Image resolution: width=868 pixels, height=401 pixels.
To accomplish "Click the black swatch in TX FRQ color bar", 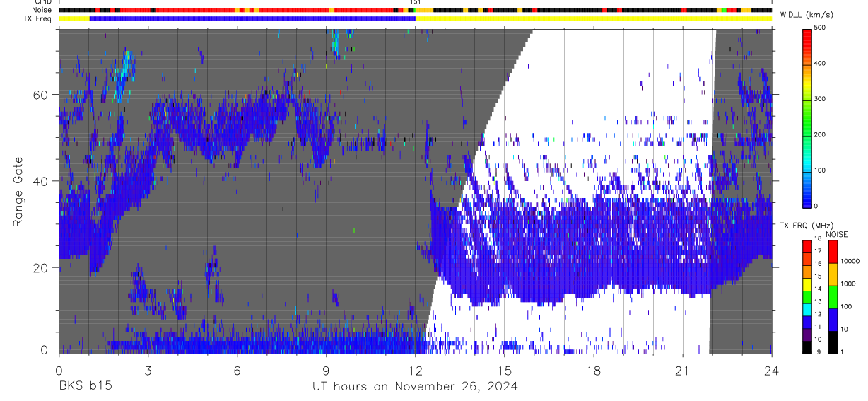I will tap(807, 347).
